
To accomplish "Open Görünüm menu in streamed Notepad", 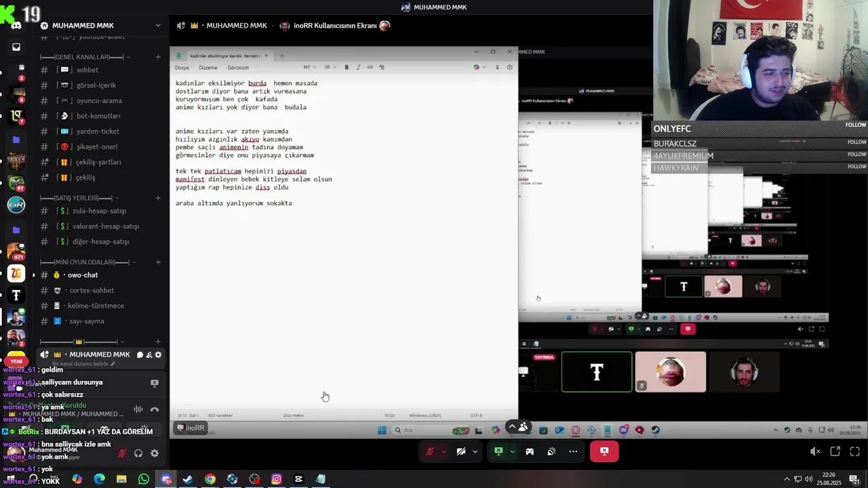I will tap(238, 68).
